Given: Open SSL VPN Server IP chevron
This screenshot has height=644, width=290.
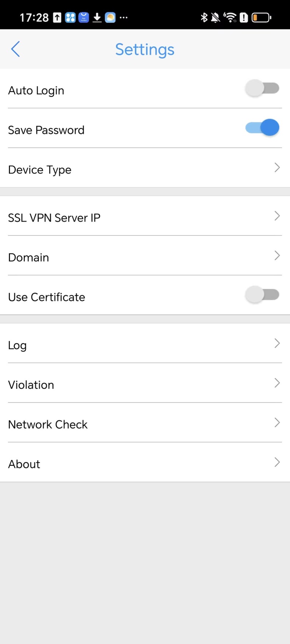Looking at the screenshot, I should coord(277,216).
